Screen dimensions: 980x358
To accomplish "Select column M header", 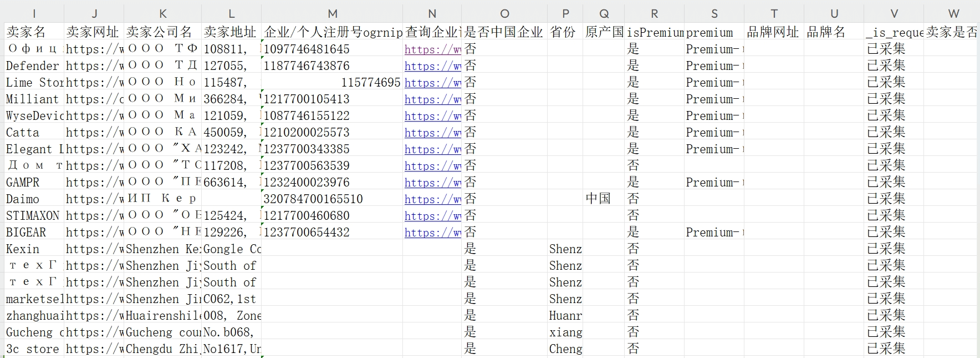I will pyautogui.click(x=332, y=14).
